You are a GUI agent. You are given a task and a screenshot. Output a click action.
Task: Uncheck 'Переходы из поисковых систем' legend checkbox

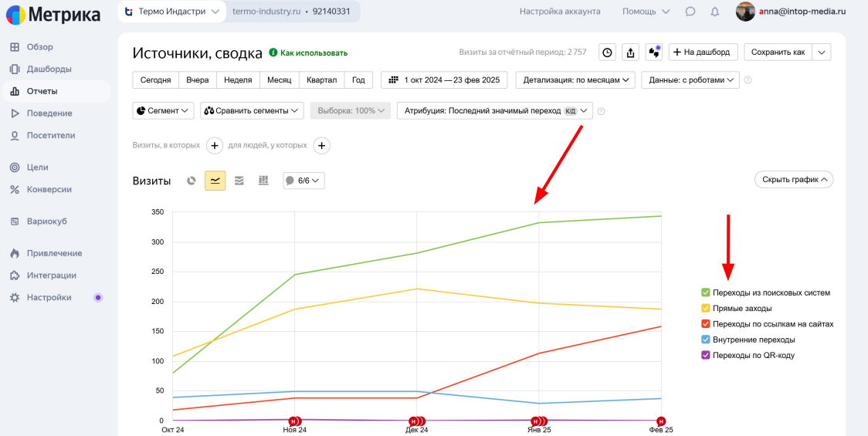(705, 292)
